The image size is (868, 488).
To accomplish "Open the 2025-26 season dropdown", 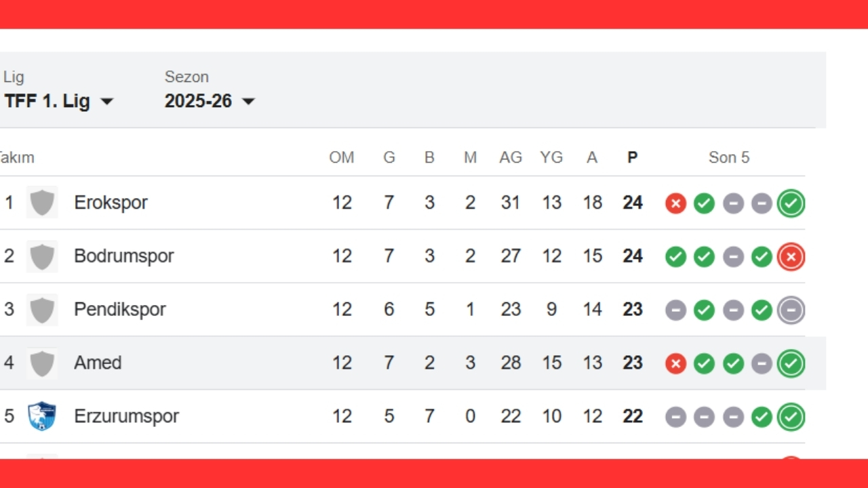I will pyautogui.click(x=210, y=102).
